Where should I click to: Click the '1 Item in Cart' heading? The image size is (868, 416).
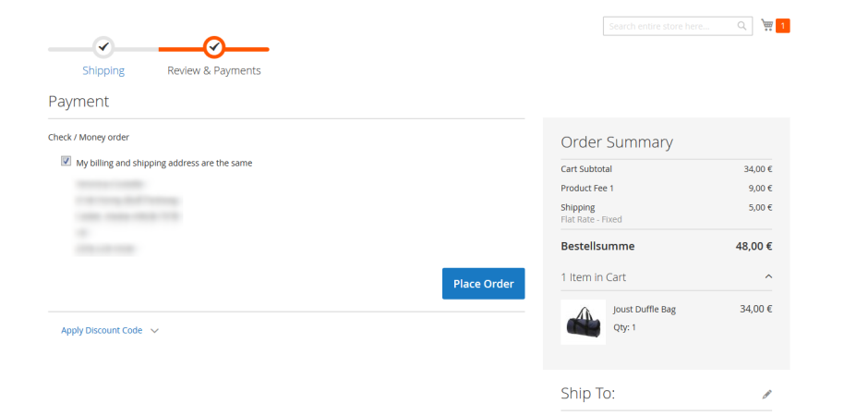click(594, 277)
